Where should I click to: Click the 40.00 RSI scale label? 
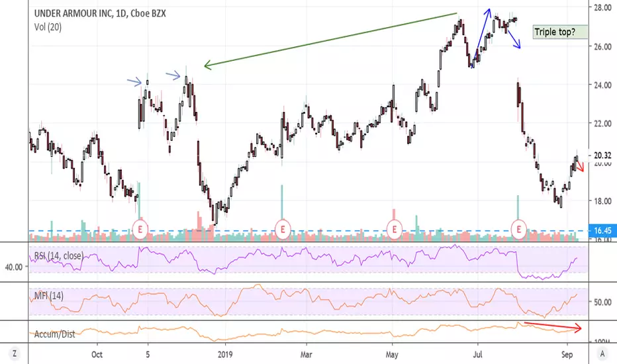click(14, 267)
